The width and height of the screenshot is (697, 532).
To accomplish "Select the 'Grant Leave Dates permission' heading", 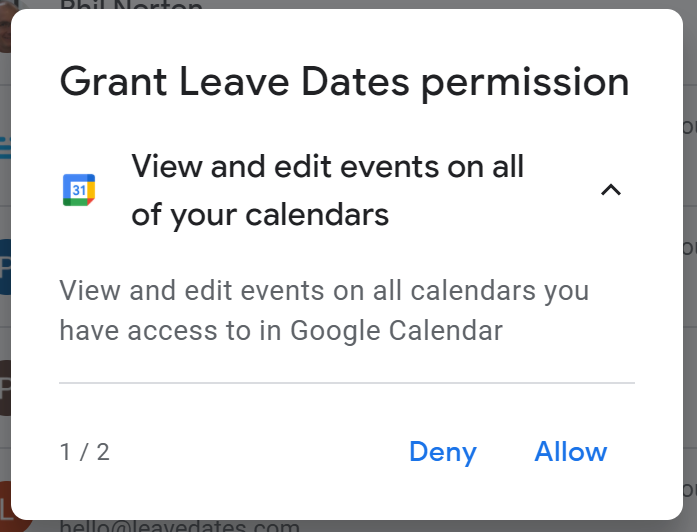I will [x=344, y=82].
